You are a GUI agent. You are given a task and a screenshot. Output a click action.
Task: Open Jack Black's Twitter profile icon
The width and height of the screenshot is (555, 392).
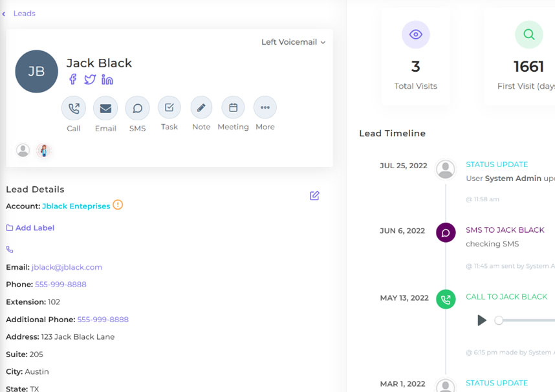tap(90, 80)
